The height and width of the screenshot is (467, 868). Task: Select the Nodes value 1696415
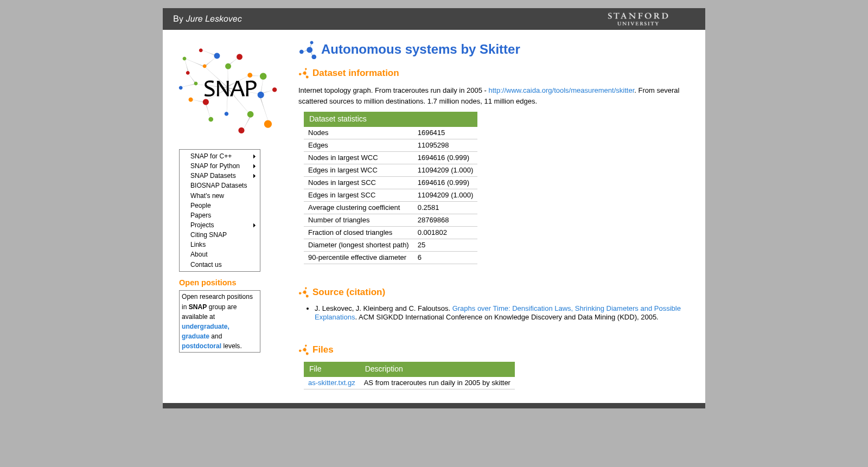pyautogui.click(x=431, y=133)
